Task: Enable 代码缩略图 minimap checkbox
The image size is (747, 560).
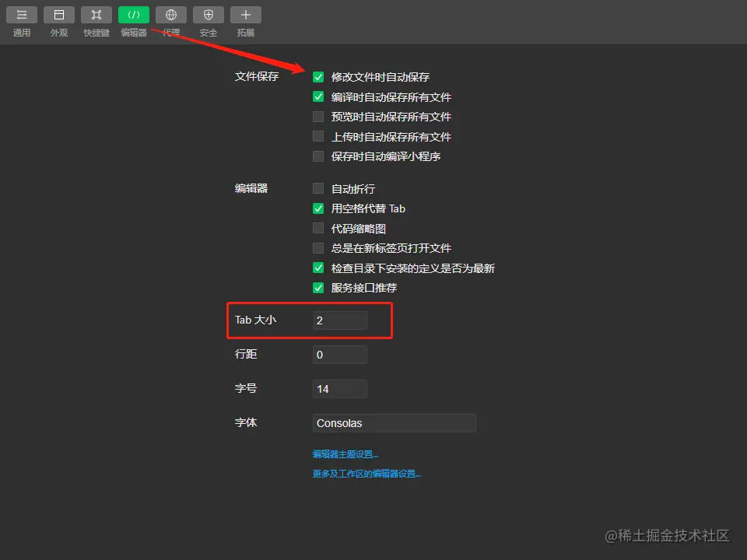Action: [318, 229]
